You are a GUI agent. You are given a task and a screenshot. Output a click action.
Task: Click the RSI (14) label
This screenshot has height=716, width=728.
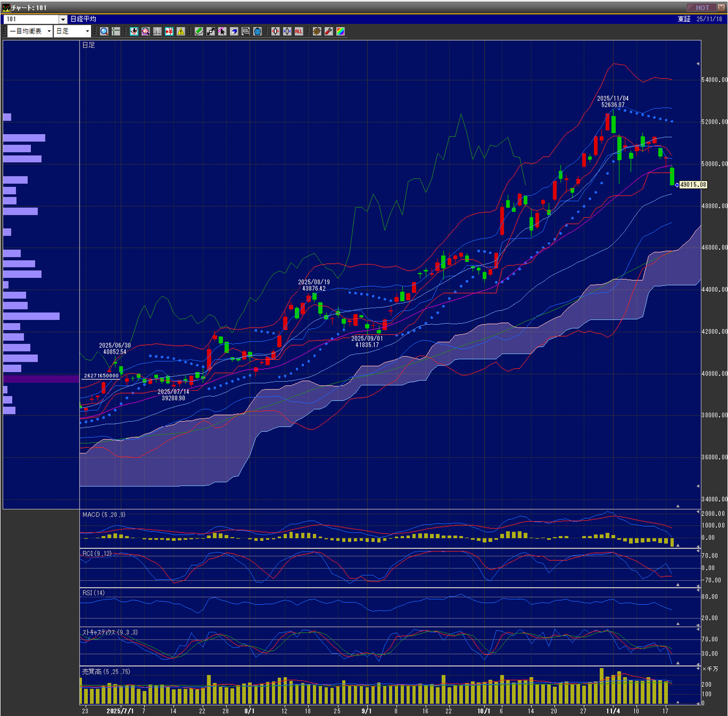93,593
